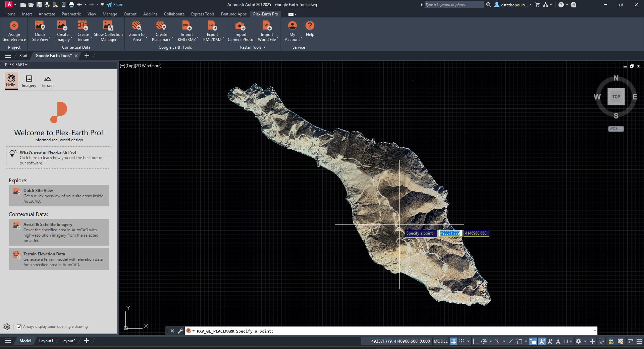
Task: Uncheck Always display upon opening a drawing
Action: point(19,327)
